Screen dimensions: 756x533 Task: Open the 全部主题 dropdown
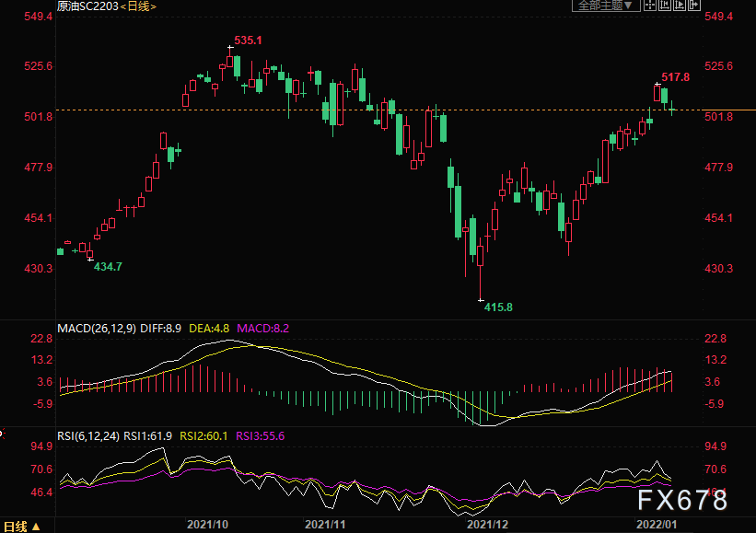[x=606, y=6]
